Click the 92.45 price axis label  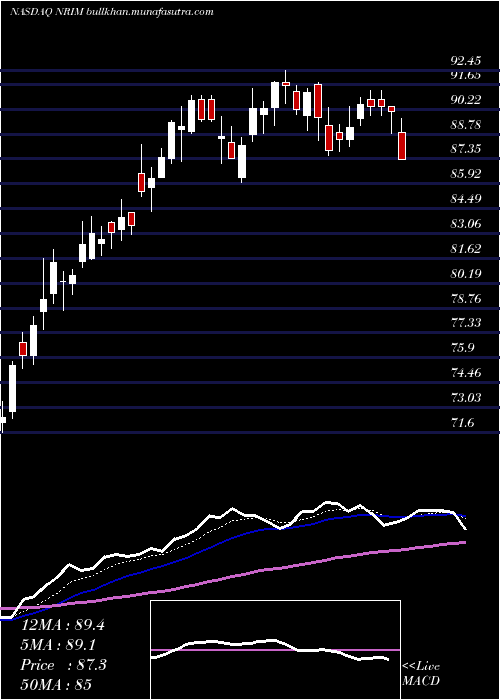click(466, 60)
